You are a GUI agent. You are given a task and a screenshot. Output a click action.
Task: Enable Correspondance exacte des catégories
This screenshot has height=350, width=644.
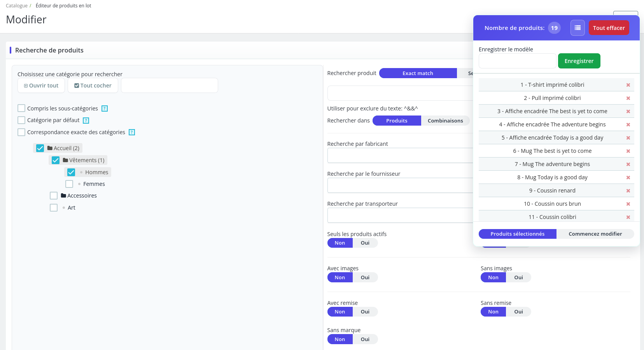pos(21,132)
